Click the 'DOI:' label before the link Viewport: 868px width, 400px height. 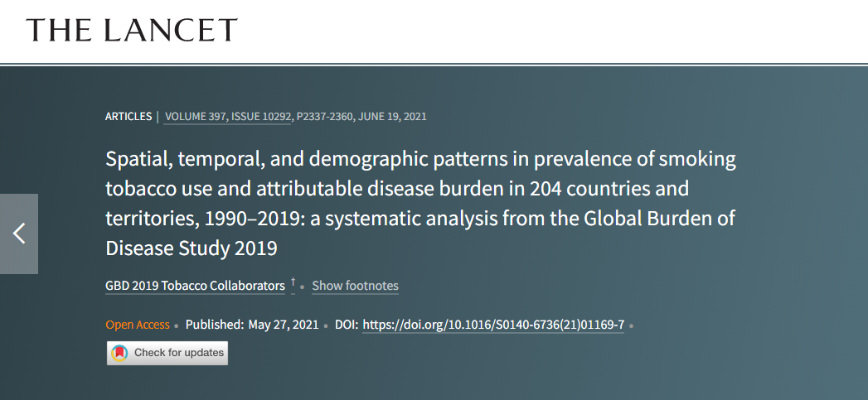point(347,325)
